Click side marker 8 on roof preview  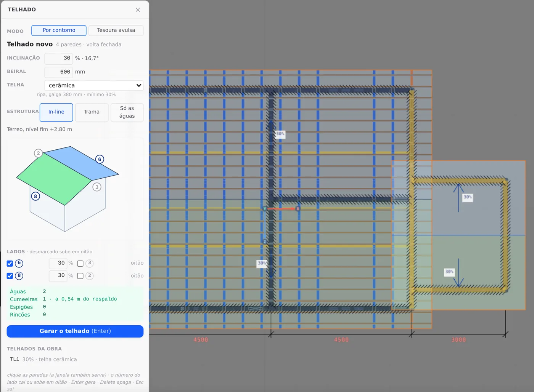click(35, 196)
